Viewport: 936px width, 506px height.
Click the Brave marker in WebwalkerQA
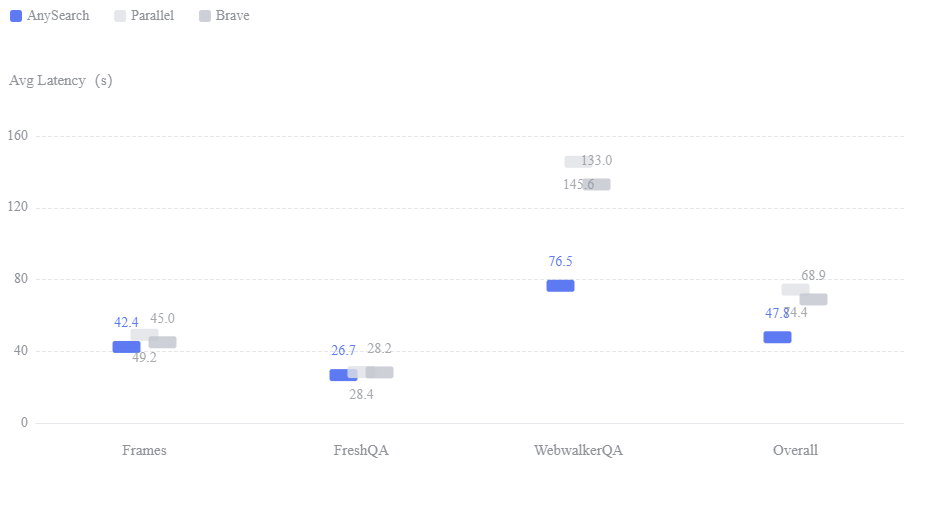pyautogui.click(x=596, y=184)
